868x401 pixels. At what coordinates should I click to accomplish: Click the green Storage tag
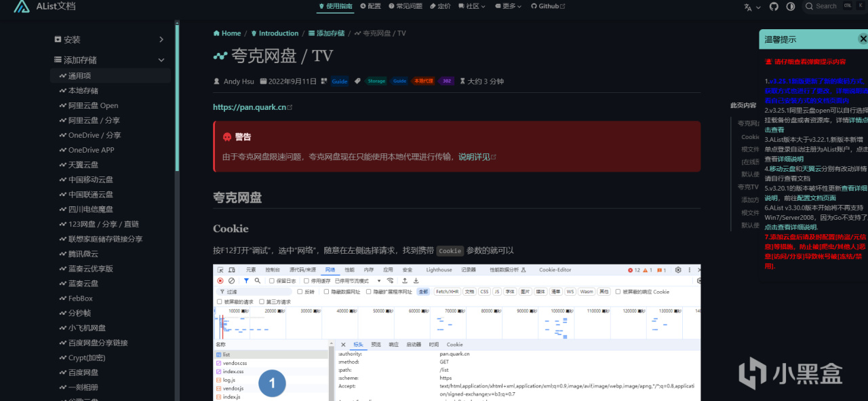(376, 81)
